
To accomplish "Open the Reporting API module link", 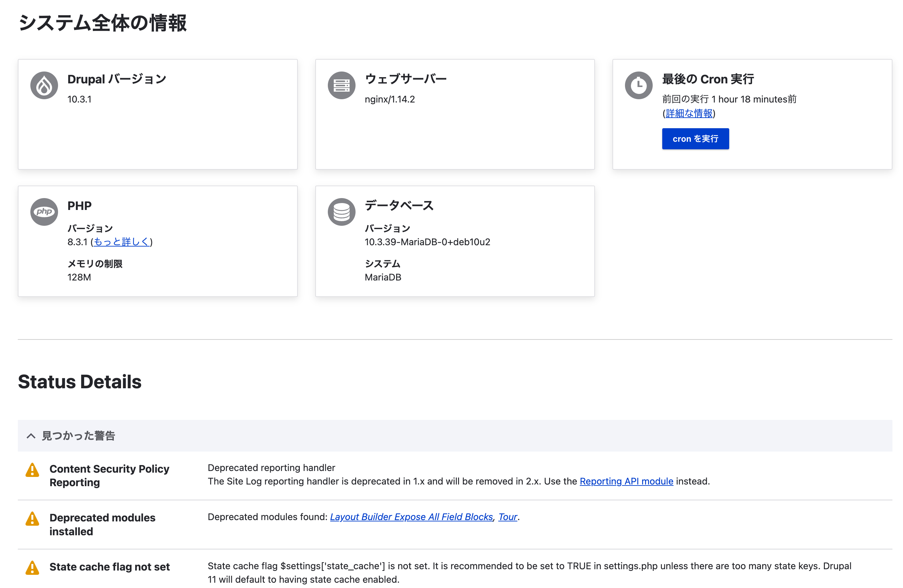I will pyautogui.click(x=626, y=481).
